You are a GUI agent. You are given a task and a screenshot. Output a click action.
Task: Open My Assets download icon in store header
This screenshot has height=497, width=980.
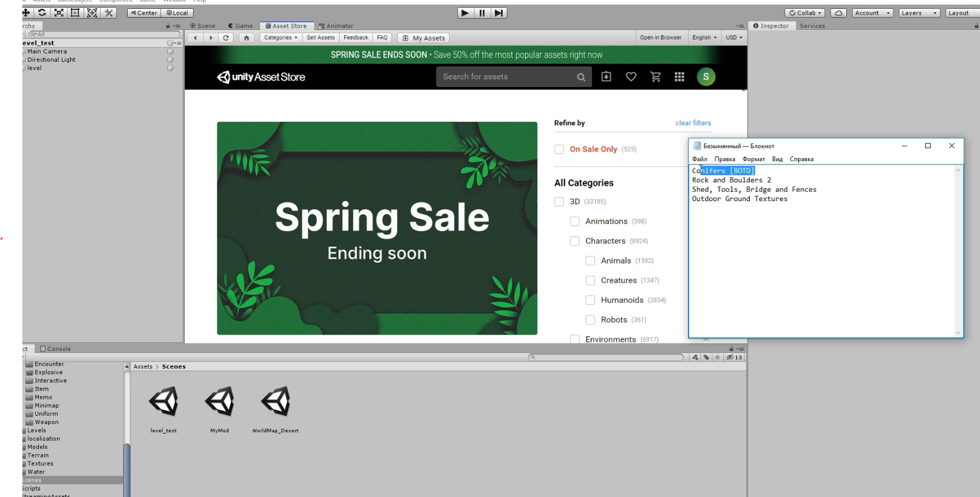coord(606,76)
